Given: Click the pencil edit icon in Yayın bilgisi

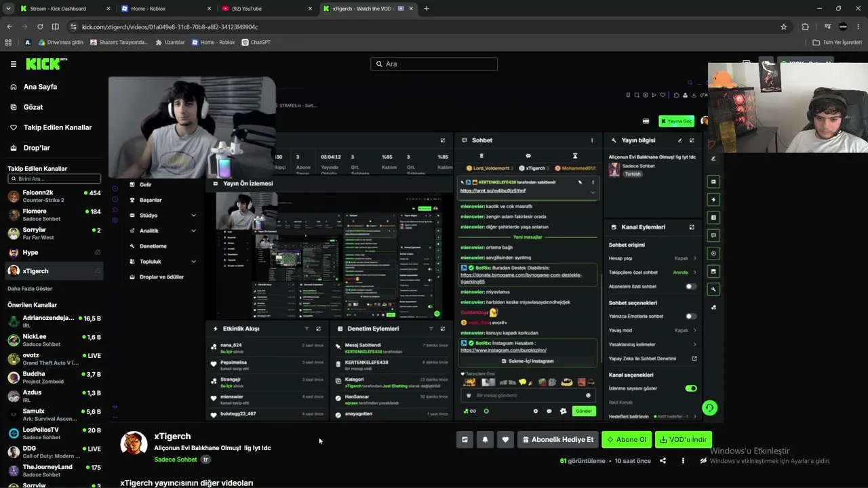Looking at the screenshot, I should pyautogui.click(x=679, y=140).
